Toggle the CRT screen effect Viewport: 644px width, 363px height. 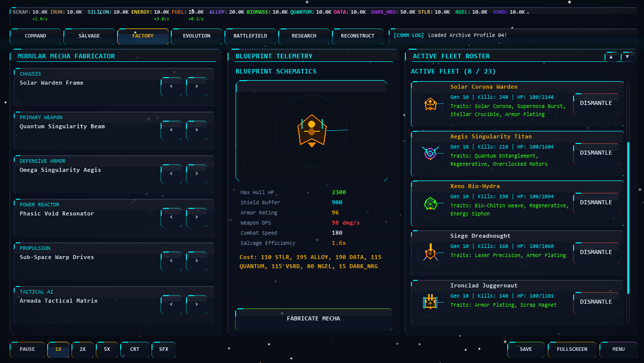point(135,349)
